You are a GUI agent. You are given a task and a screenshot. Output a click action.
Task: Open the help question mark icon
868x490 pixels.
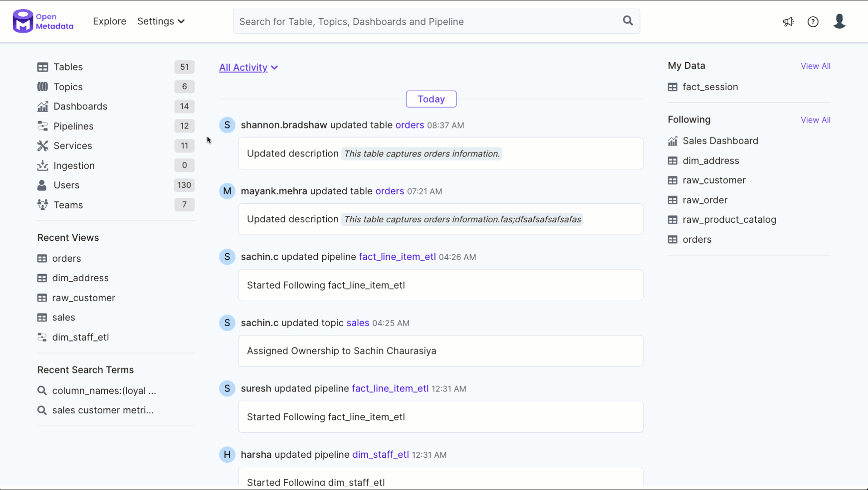[813, 22]
